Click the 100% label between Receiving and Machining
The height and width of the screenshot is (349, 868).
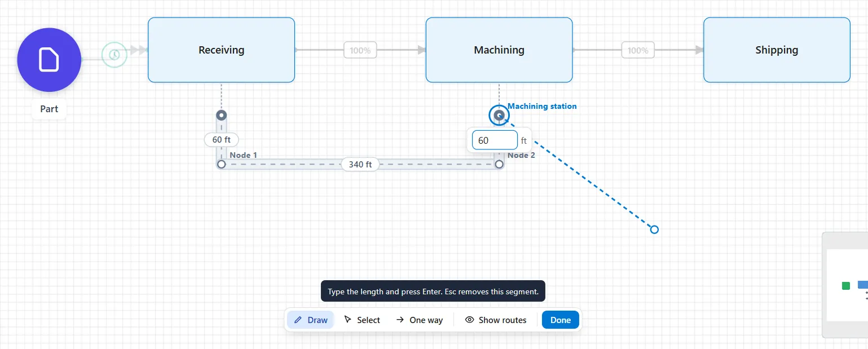click(360, 50)
